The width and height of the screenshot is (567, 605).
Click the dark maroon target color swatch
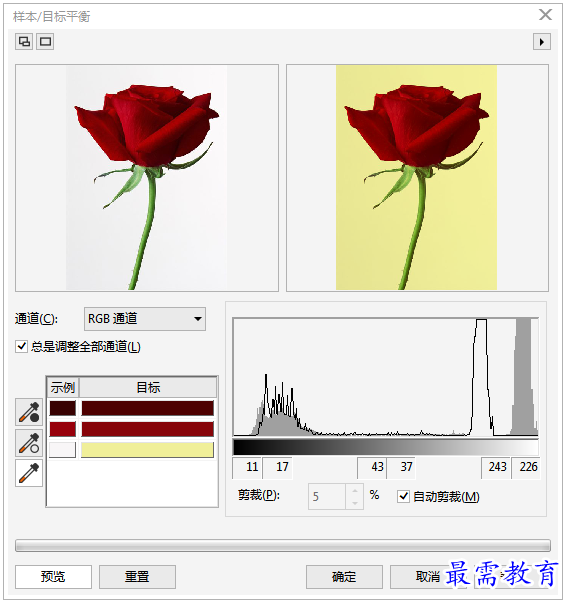[x=147, y=408]
